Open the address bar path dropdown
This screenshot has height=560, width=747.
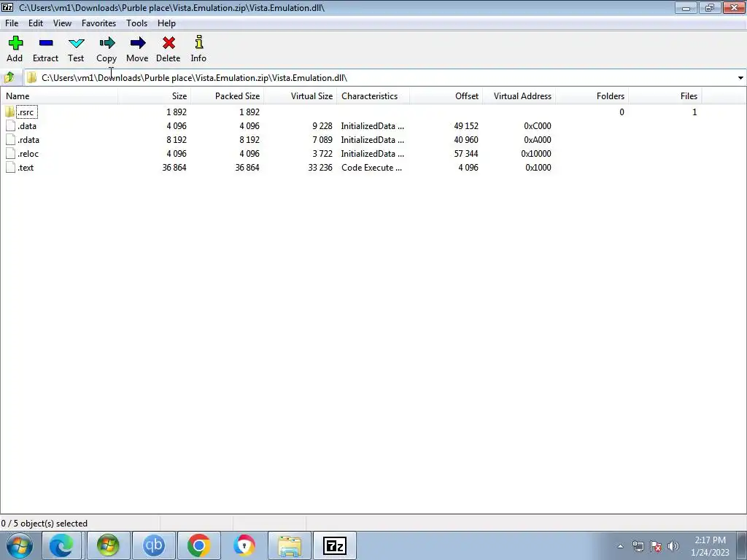click(x=740, y=77)
